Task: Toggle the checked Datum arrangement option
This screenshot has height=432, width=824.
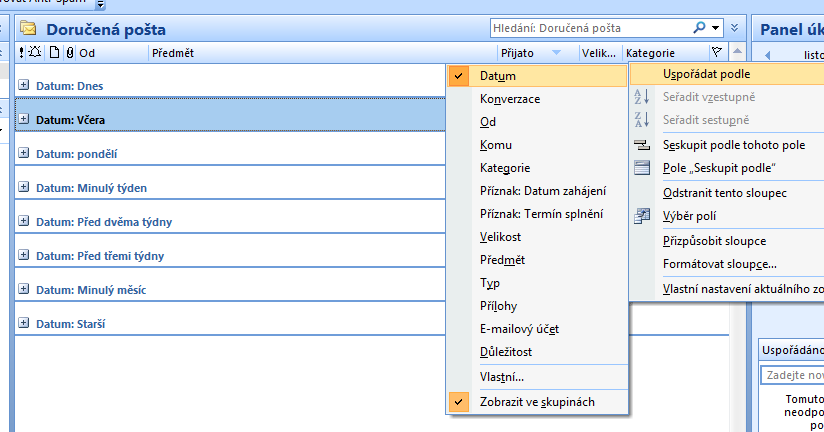Action: click(x=497, y=76)
